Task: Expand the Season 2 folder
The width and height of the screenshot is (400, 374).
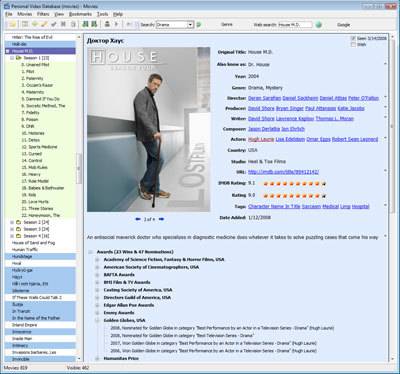Action: click(12, 222)
